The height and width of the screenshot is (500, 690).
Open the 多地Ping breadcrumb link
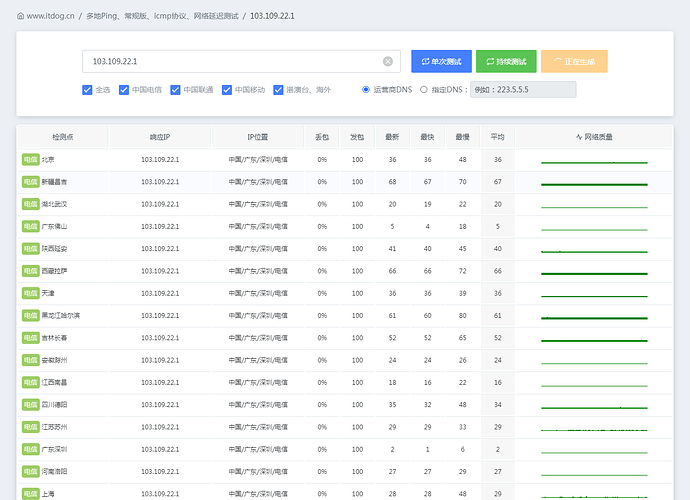(x=162, y=16)
